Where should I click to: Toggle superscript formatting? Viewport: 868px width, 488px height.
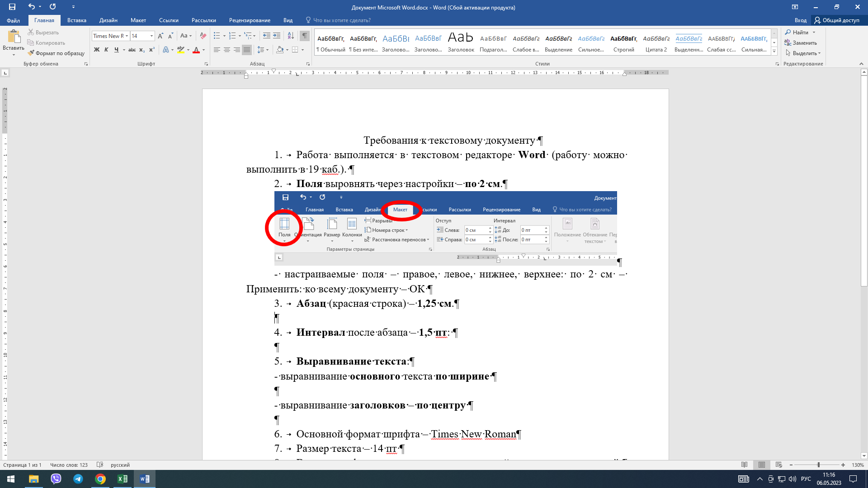point(152,50)
